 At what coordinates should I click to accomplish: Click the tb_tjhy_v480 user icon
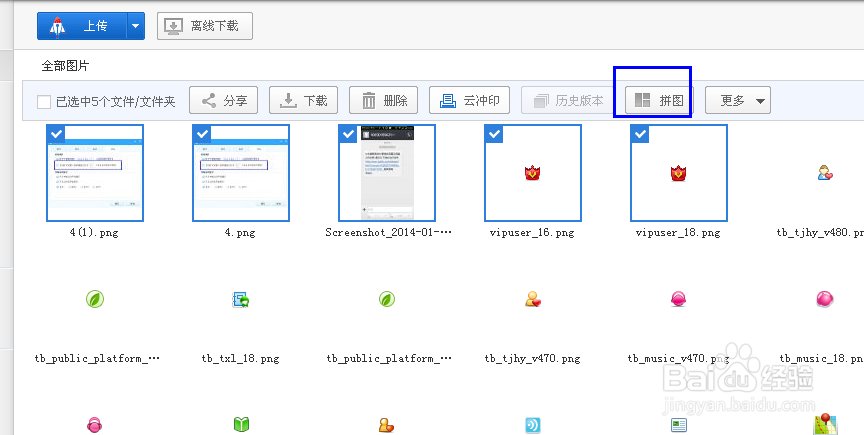(825, 174)
